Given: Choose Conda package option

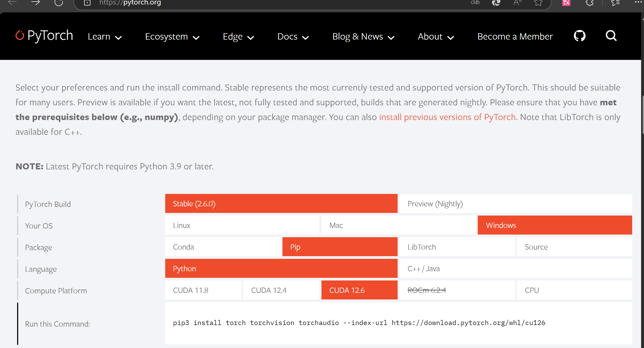Looking at the screenshot, I should (223, 247).
